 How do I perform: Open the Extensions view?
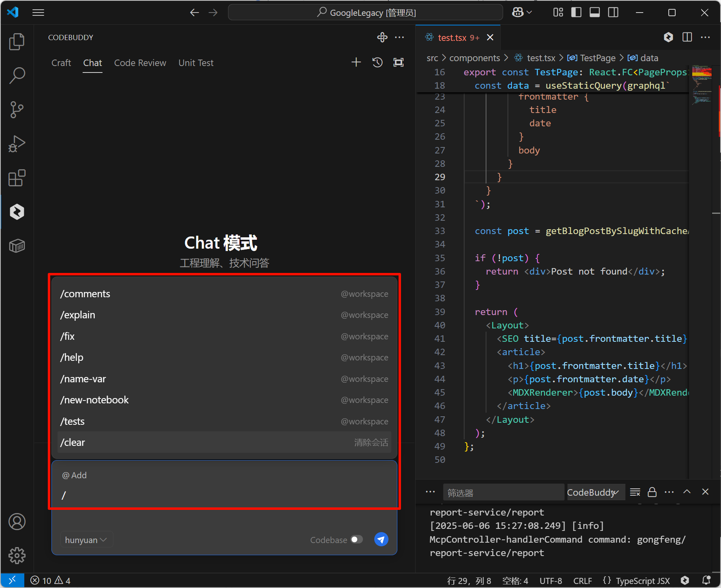[17, 178]
